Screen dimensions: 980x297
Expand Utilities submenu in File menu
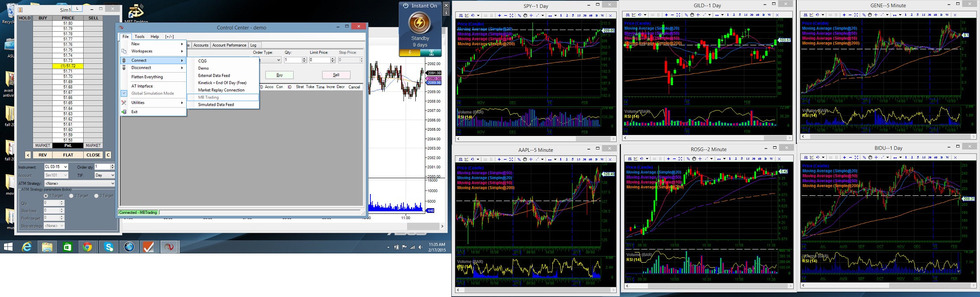(153, 103)
